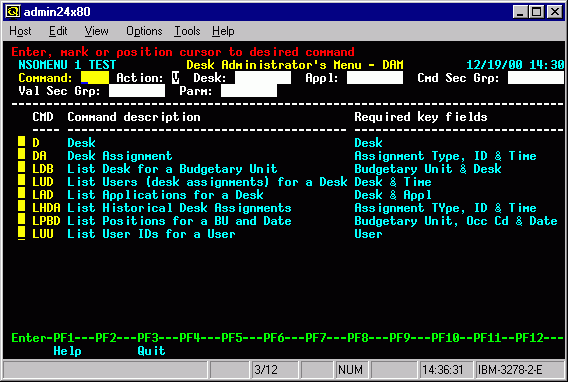
Task: Click 'Budgetary Unit & Desk' key fields
Action: (x=428, y=169)
